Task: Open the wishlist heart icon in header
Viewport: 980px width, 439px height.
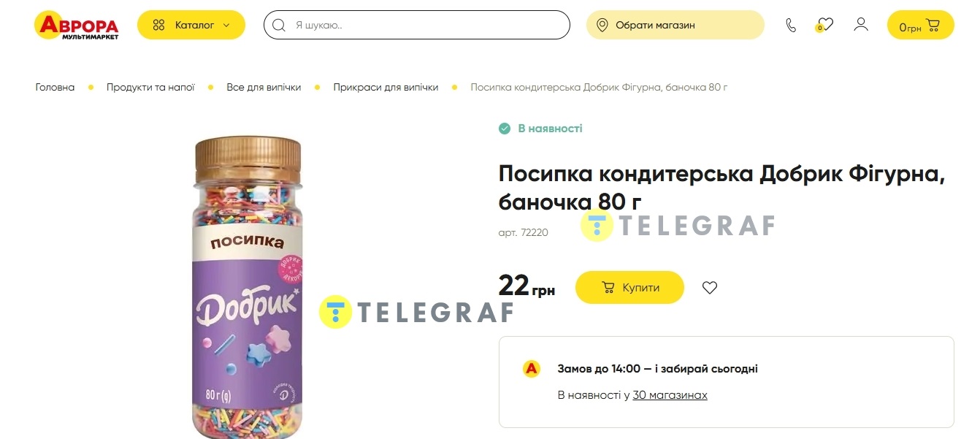Action: (825, 25)
